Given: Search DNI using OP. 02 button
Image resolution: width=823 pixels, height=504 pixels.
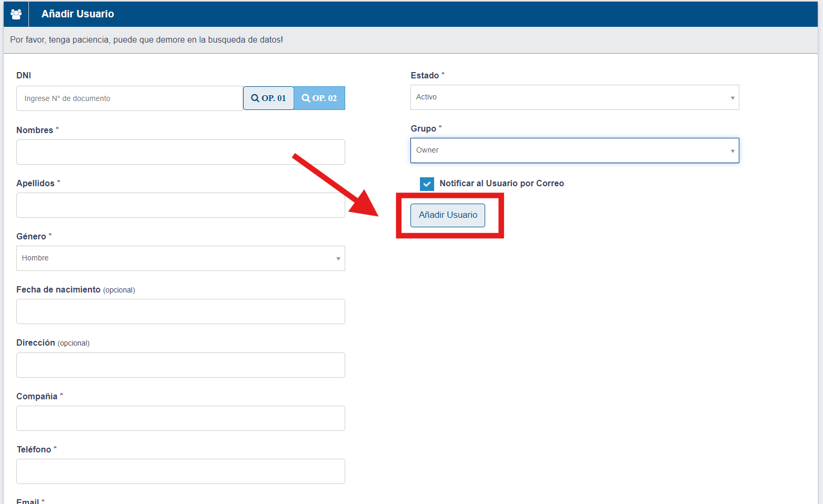Looking at the screenshot, I should pos(319,98).
